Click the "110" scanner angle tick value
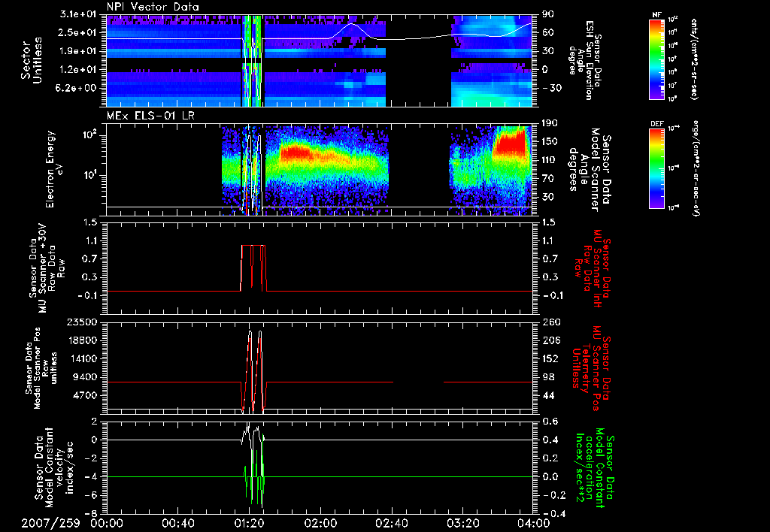This screenshot has width=770, height=532. pos(550,160)
